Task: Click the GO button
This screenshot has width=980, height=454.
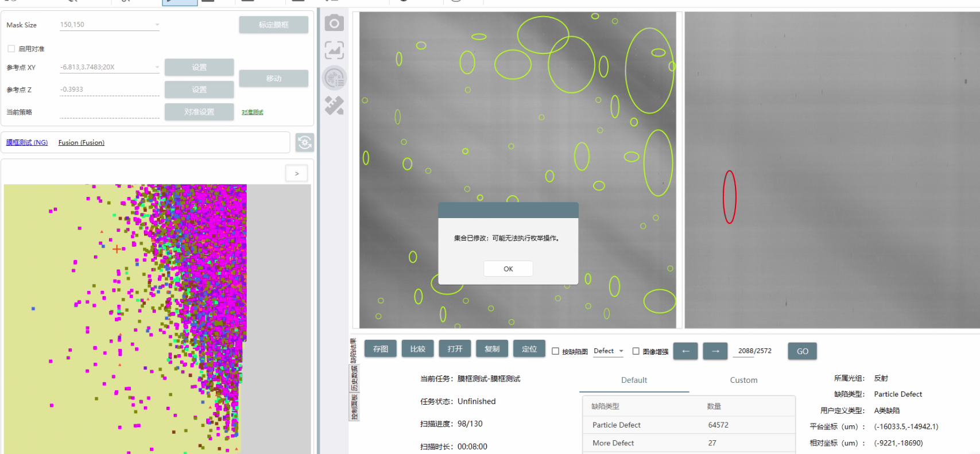Action: click(x=802, y=351)
